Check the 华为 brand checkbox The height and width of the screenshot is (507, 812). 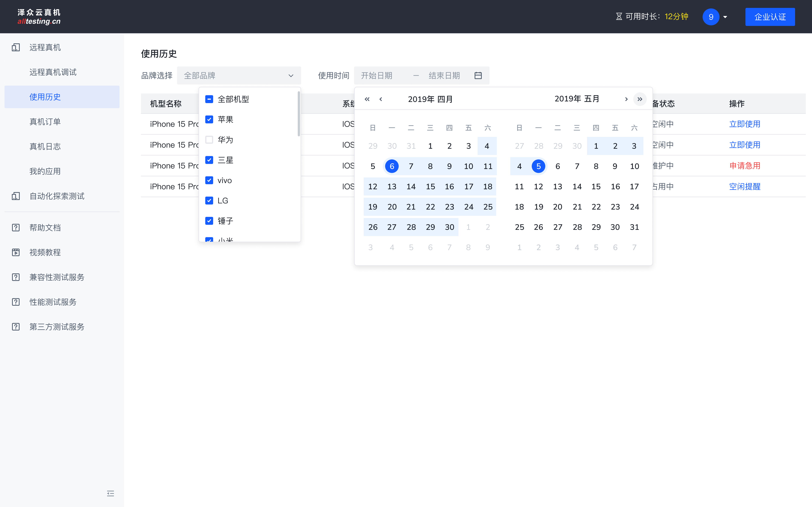tap(209, 140)
